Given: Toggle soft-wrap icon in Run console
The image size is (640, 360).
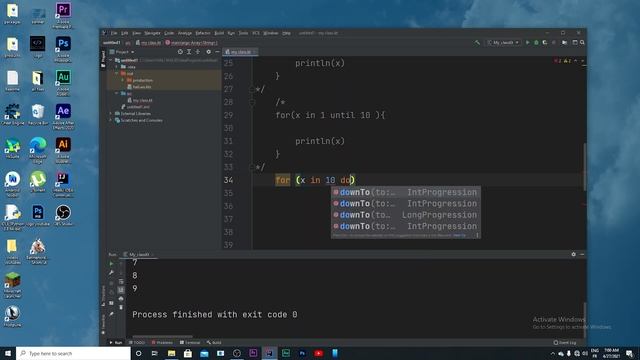Looking at the screenshot, I should 121,281.
